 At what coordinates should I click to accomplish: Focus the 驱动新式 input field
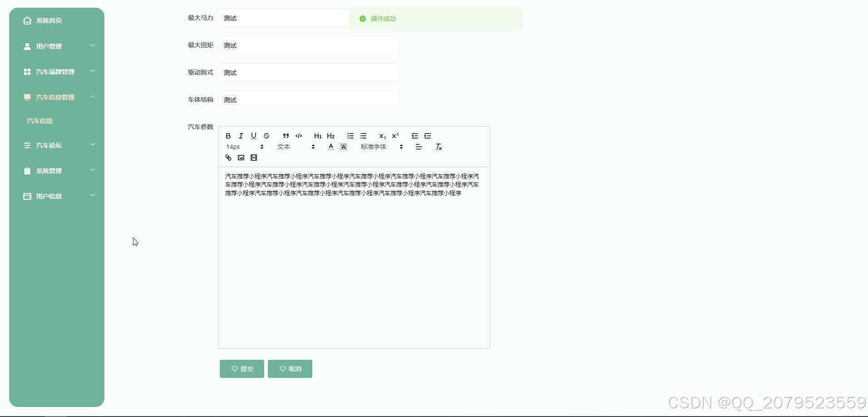(309, 73)
